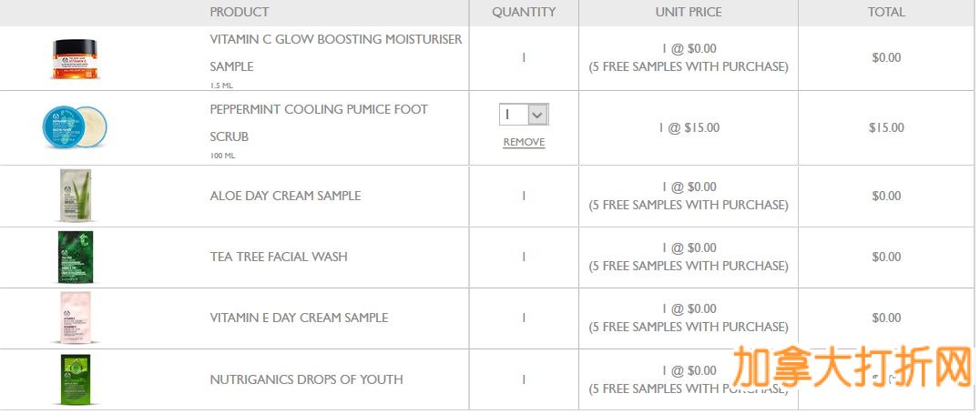Open the Tea Tree Facial Wash link
The width and height of the screenshot is (980, 414).
(x=278, y=257)
